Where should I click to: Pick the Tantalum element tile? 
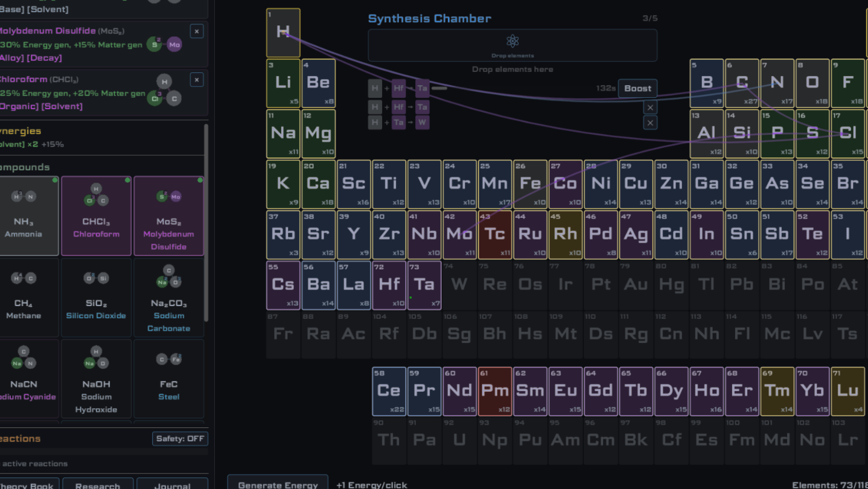[x=424, y=284]
